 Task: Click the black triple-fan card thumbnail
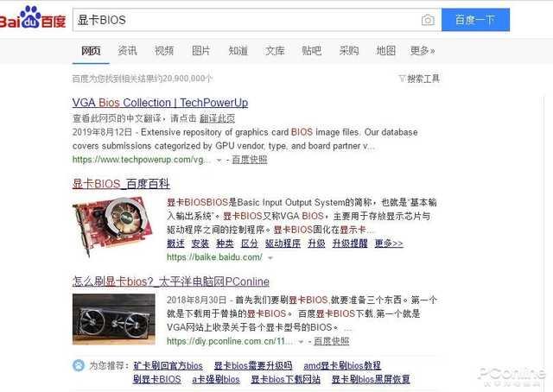tap(113, 319)
